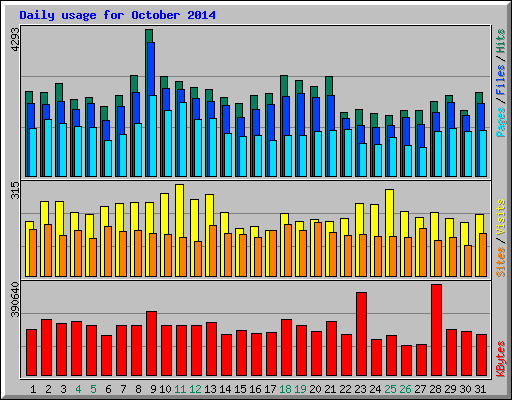512x400 pixels.
Task: Click the day 12 green axis label
Action: [x=195, y=389]
